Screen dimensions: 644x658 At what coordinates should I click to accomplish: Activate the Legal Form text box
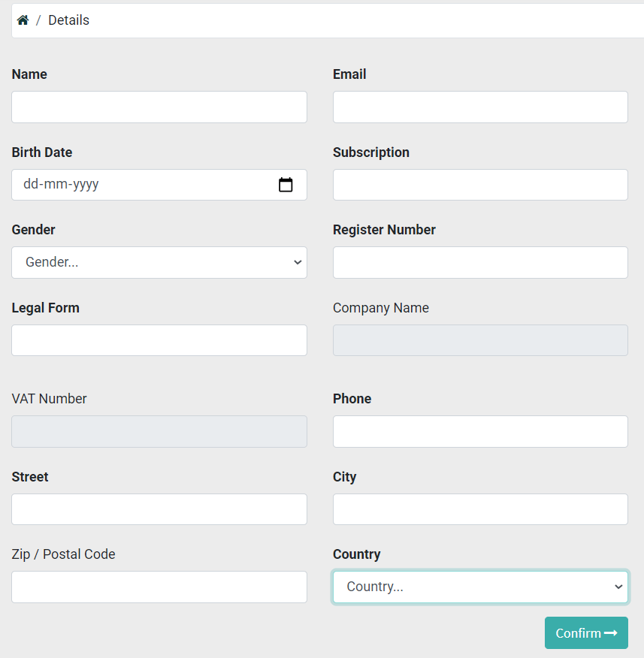click(159, 340)
